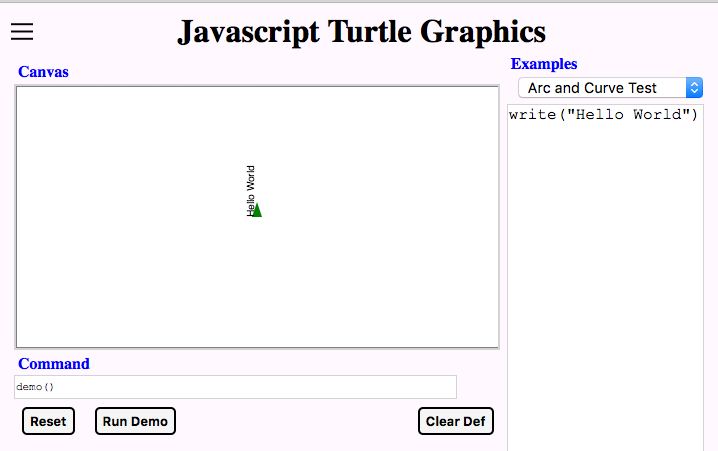Click the Examples heading label
The width and height of the screenshot is (718, 451).
click(543, 64)
